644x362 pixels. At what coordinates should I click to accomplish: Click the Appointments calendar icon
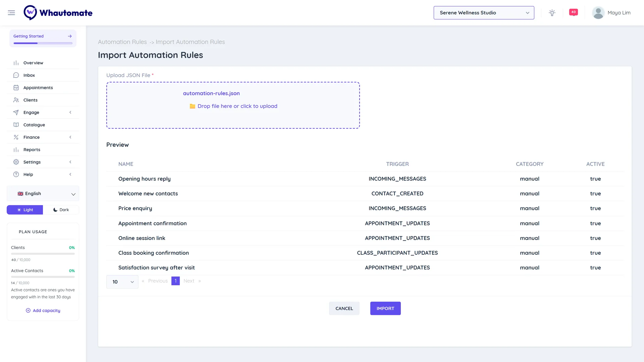[16, 87]
